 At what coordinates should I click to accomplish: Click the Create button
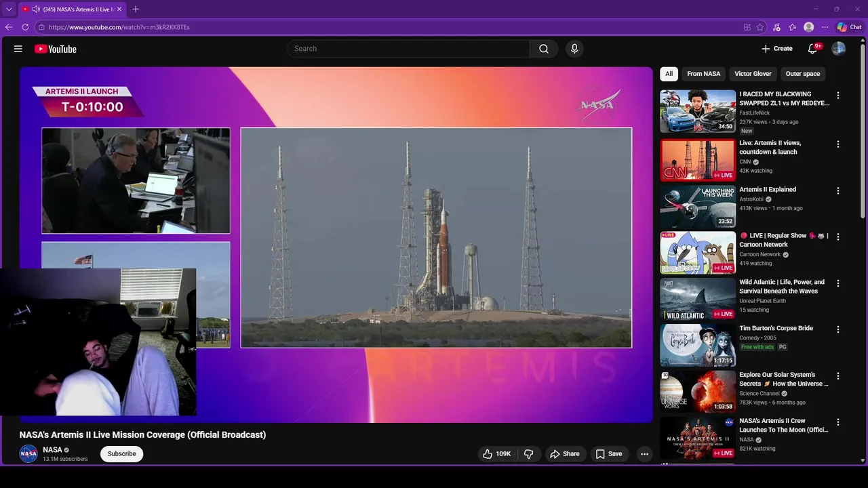point(776,49)
